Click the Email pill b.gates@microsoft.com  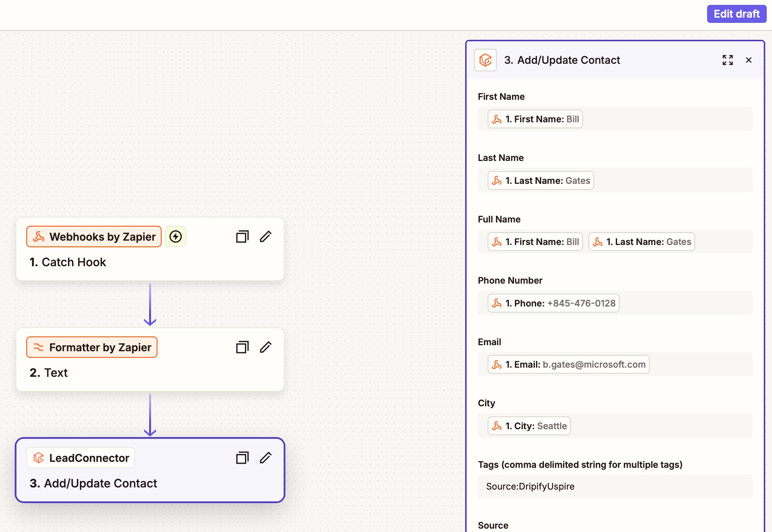[x=568, y=365]
